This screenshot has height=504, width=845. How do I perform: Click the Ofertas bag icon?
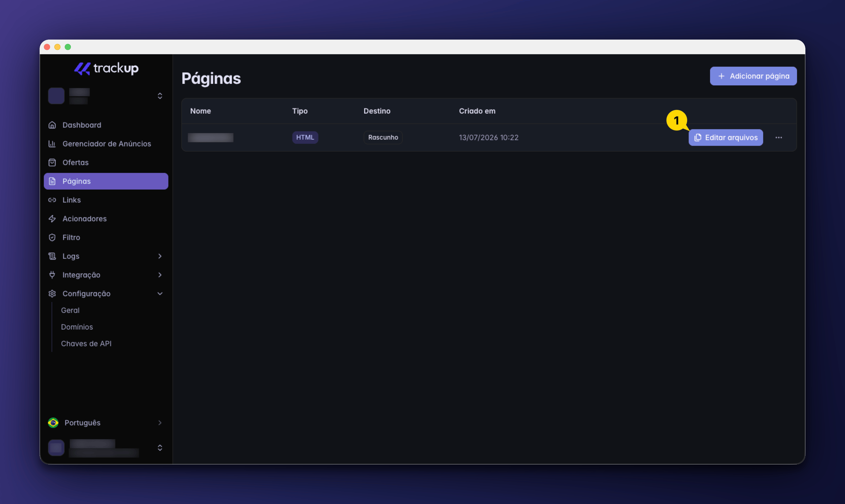[x=52, y=162]
